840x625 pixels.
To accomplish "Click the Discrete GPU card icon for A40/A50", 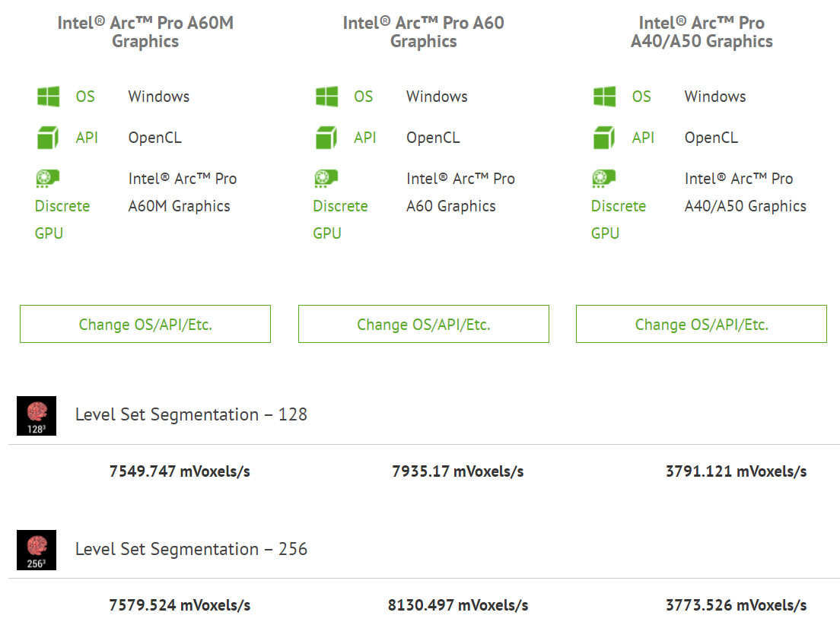I will [x=604, y=179].
